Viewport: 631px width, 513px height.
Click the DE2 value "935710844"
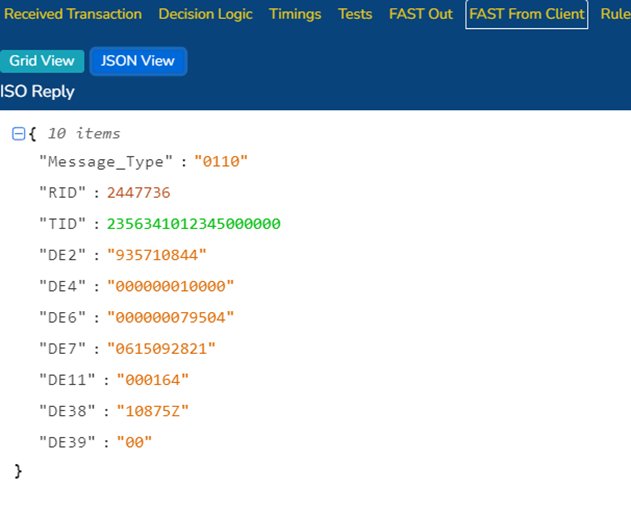pyautogui.click(x=157, y=255)
